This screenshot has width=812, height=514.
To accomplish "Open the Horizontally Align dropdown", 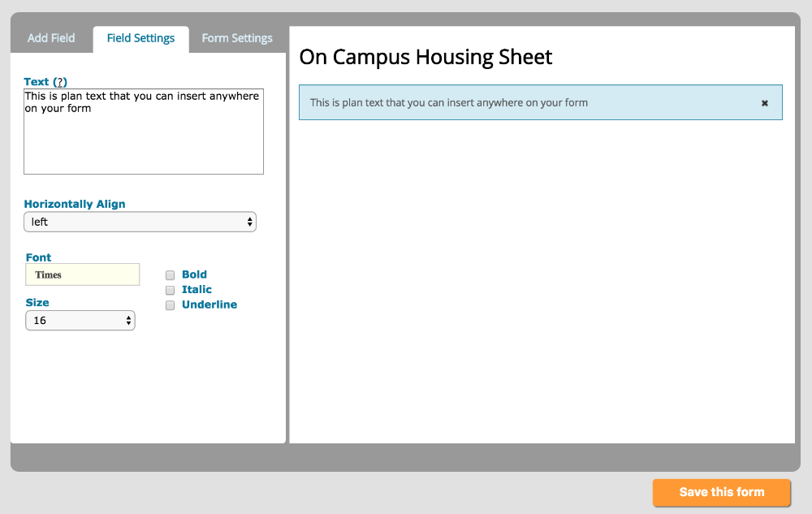I will (x=140, y=222).
